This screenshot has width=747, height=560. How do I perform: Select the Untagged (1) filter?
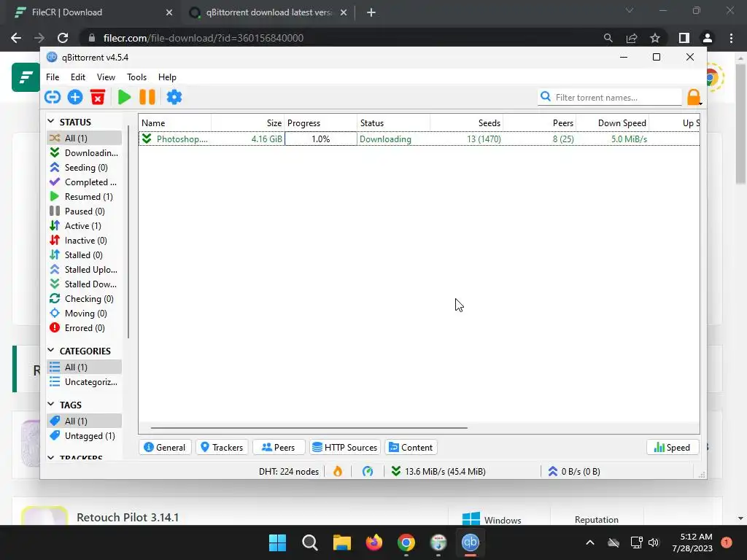pyautogui.click(x=85, y=436)
